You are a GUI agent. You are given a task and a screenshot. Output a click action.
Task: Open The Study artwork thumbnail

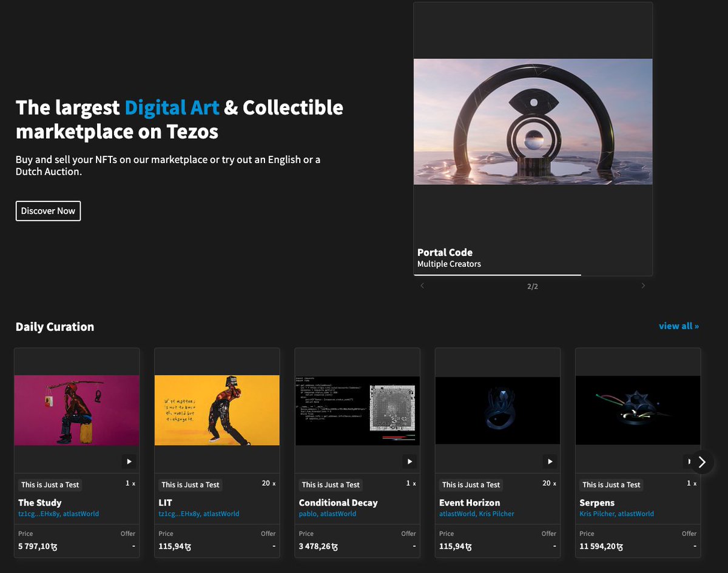tap(77, 410)
